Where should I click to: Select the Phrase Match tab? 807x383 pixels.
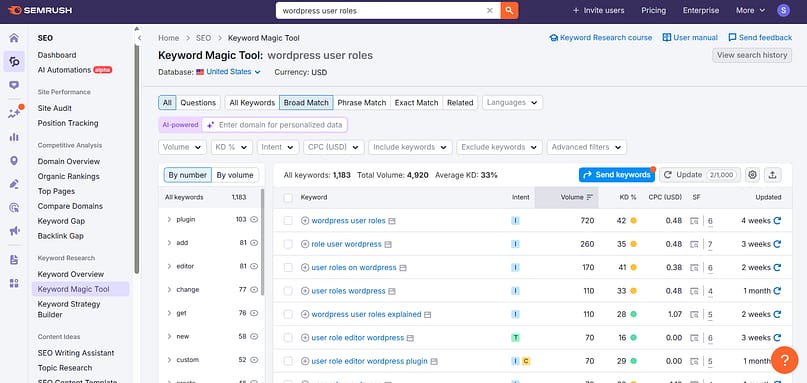tap(361, 102)
